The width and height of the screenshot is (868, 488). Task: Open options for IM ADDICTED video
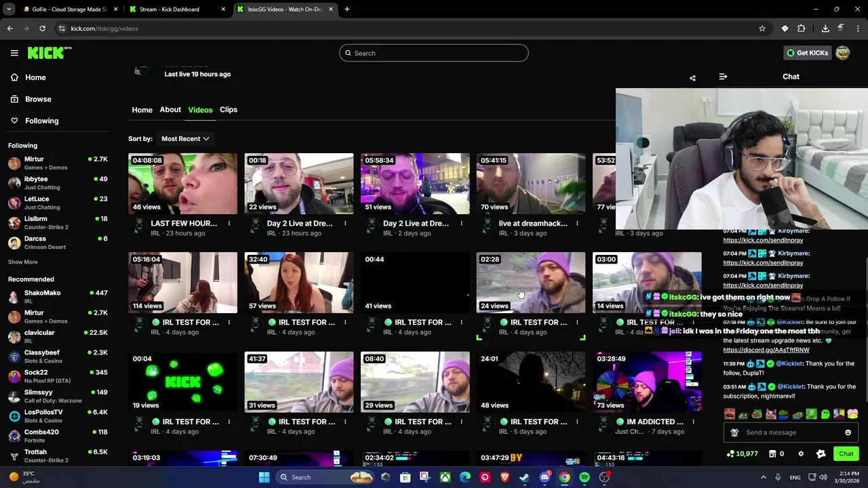click(x=693, y=422)
